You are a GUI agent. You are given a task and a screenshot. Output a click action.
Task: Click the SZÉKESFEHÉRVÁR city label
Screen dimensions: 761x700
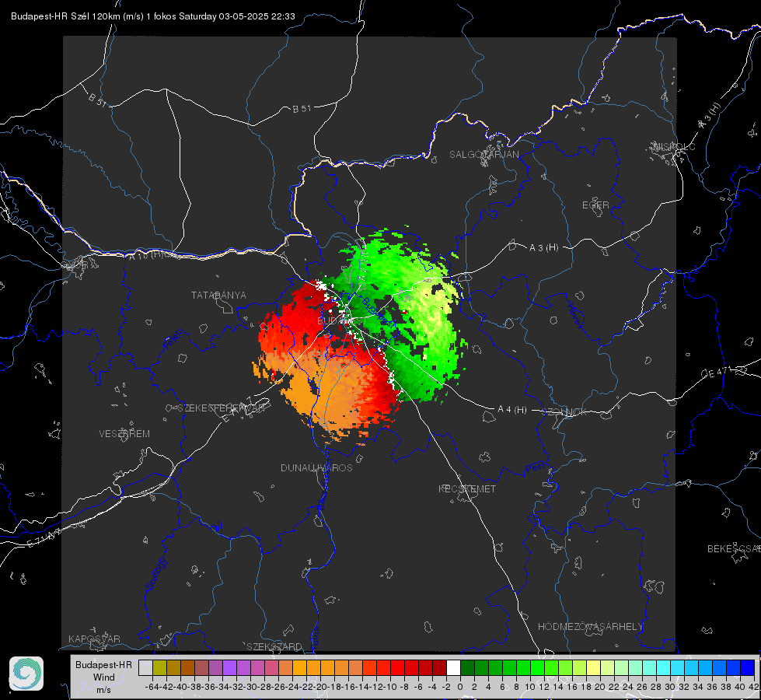(x=221, y=408)
